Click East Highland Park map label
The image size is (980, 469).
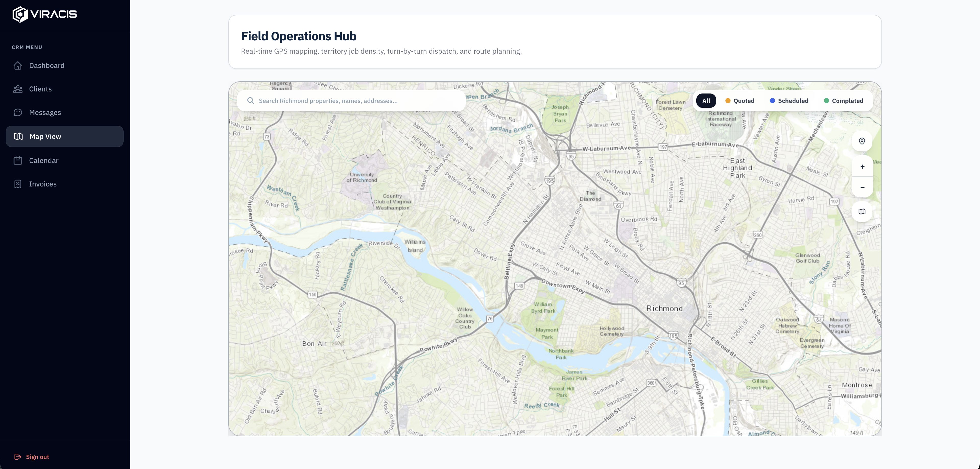(x=737, y=168)
